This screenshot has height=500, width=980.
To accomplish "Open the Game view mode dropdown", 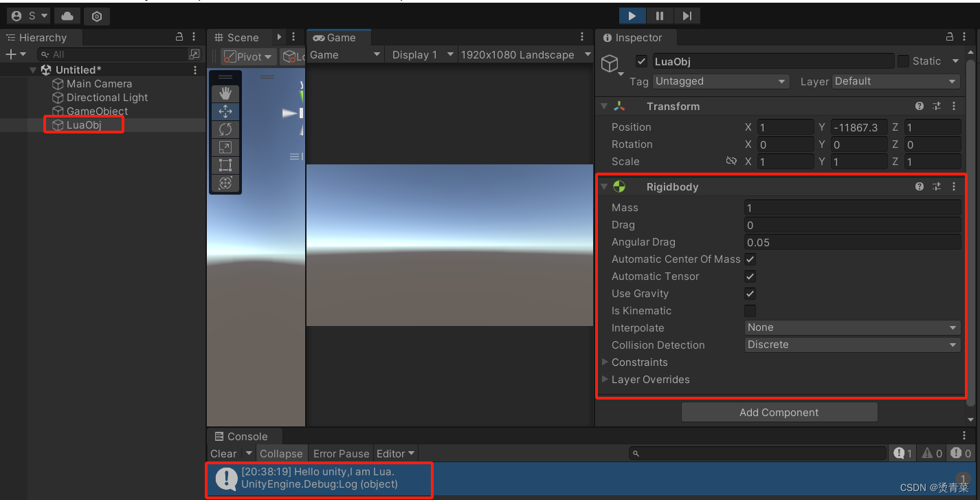I will click(345, 55).
